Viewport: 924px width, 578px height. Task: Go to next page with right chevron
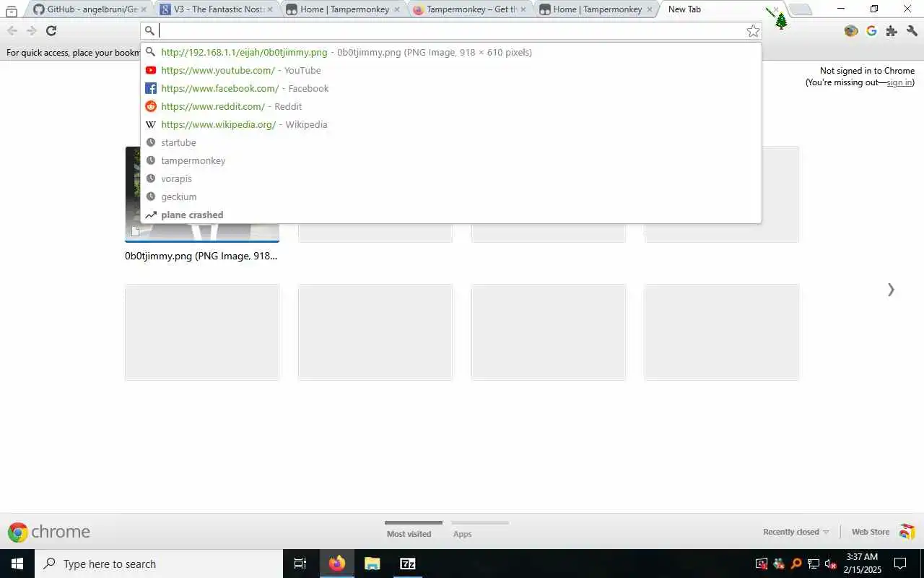tap(891, 290)
